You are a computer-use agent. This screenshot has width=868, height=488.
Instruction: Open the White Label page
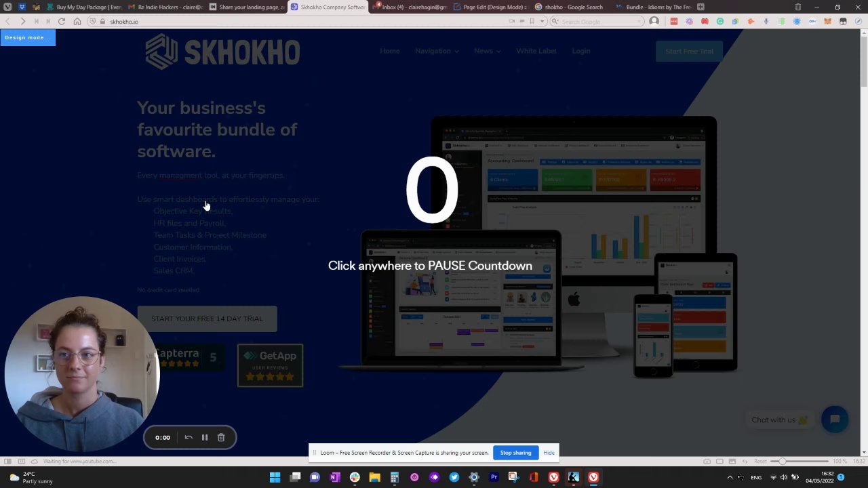536,51
